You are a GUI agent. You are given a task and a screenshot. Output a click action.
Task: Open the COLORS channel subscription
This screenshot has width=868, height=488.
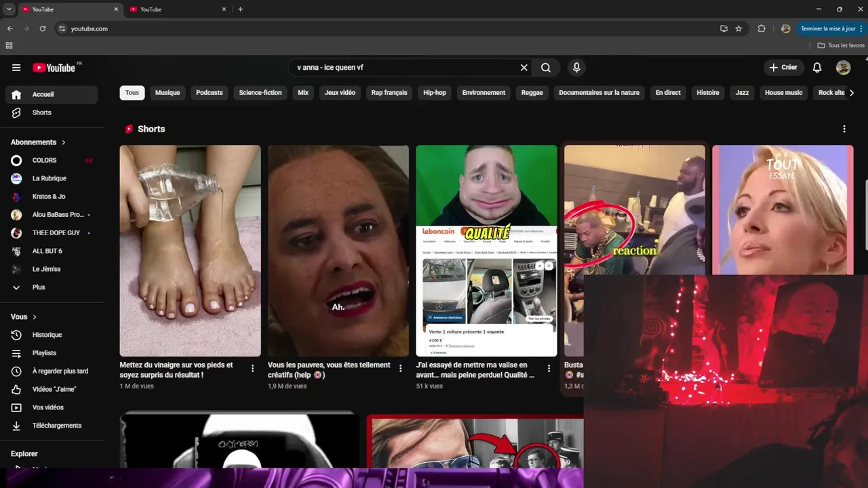(52, 161)
